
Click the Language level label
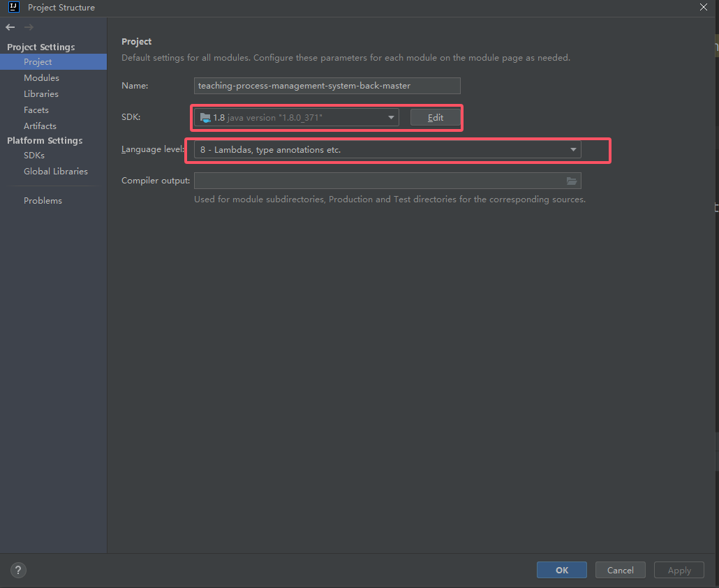tap(152, 149)
